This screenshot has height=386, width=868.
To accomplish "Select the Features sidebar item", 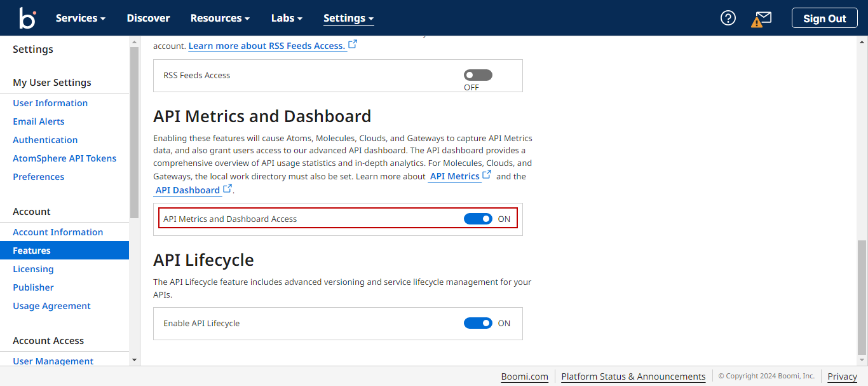I will (64, 251).
